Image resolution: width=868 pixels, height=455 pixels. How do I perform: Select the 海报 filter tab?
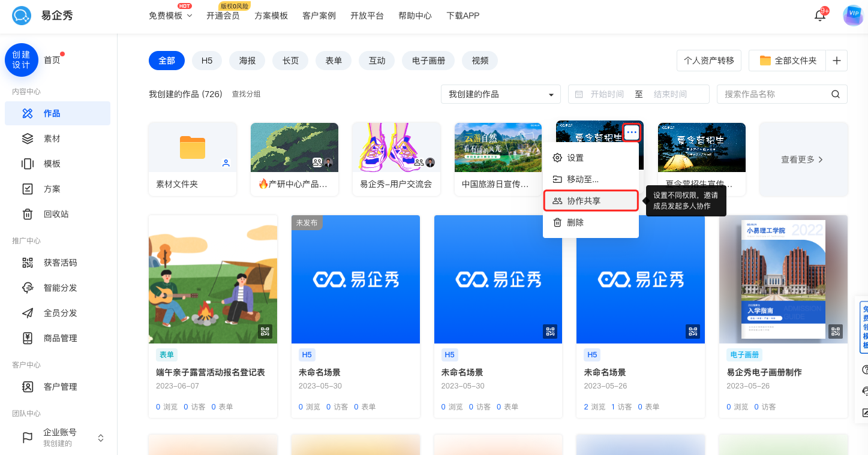coord(247,61)
